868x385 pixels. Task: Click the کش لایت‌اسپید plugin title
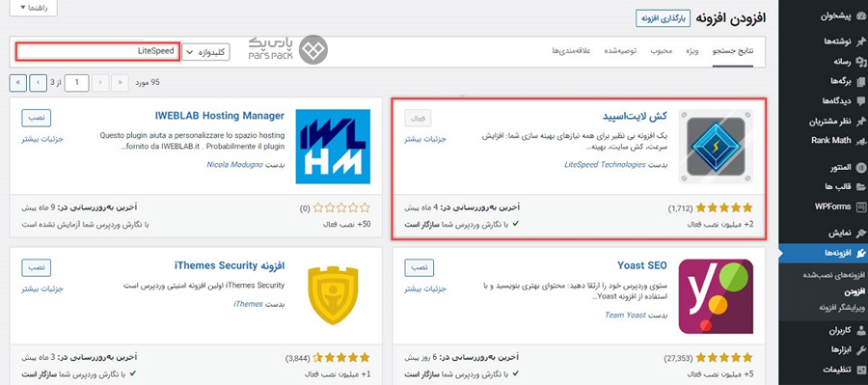(x=635, y=117)
